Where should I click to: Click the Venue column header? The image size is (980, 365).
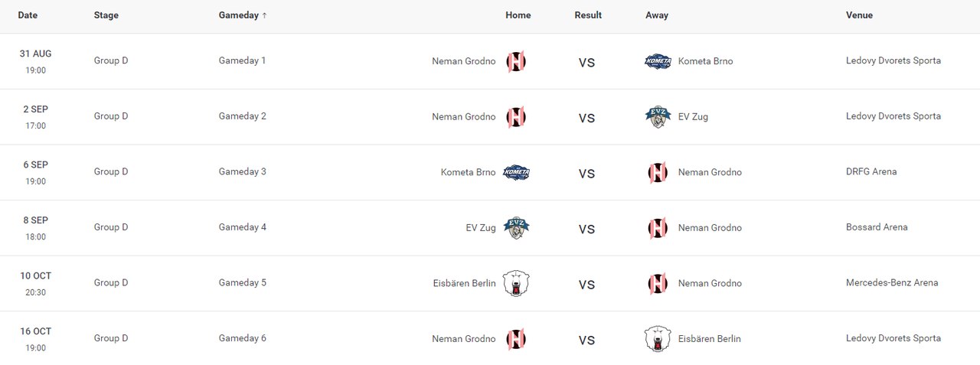click(x=859, y=15)
